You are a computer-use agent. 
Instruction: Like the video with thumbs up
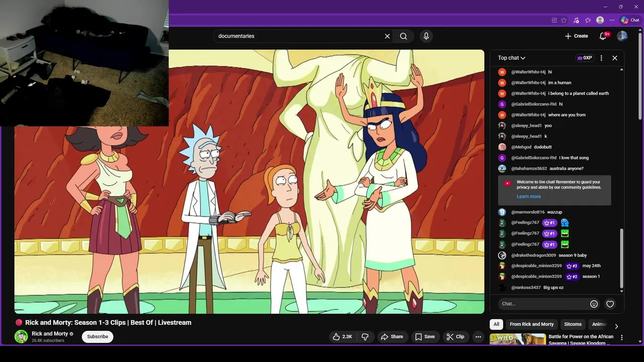coord(342,337)
